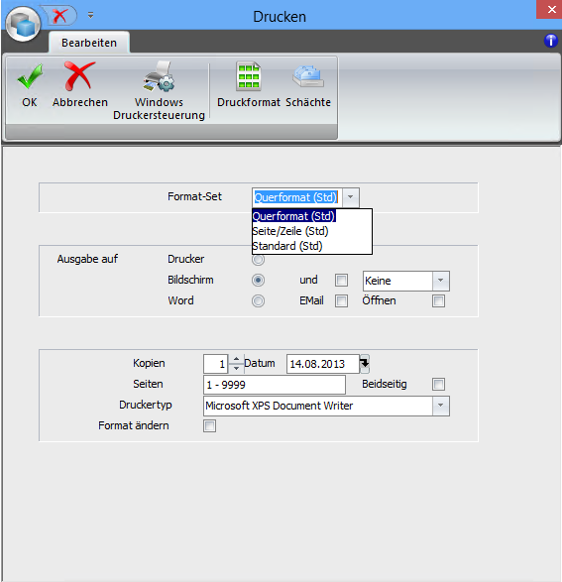Enable the EMail checkbox

(x=342, y=301)
